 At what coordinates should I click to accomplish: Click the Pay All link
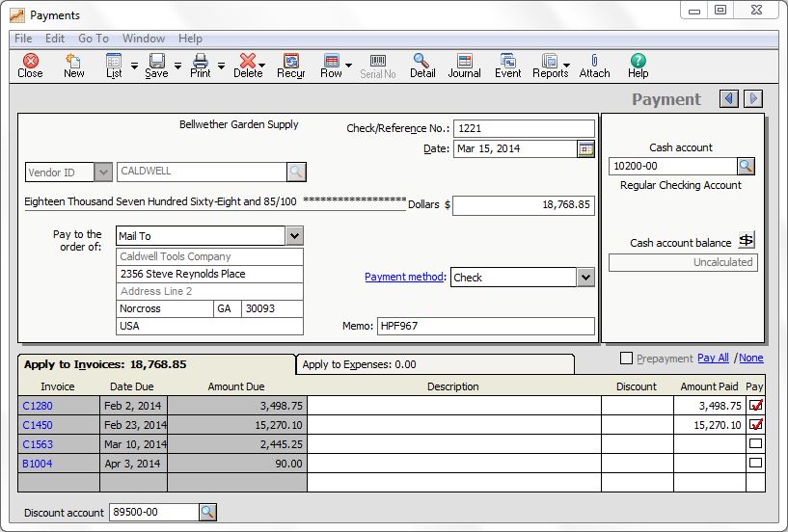[713, 359]
